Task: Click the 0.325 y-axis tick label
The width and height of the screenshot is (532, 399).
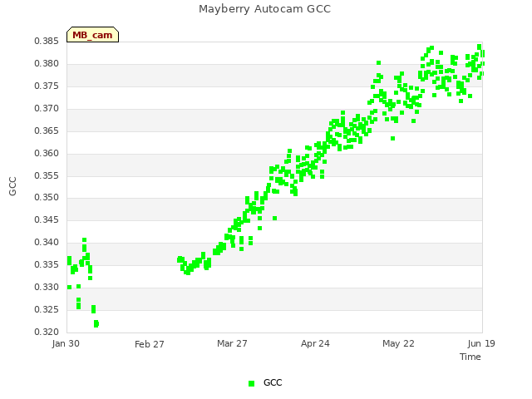Action: [x=47, y=309]
